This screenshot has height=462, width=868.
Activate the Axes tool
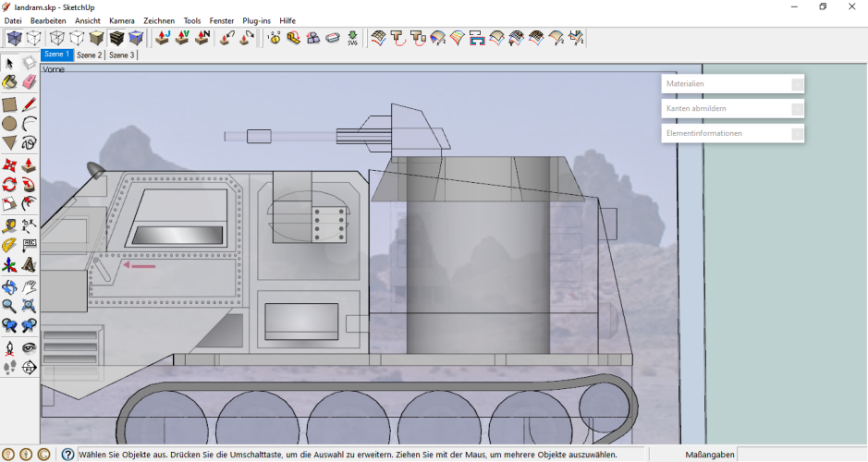tap(9, 265)
